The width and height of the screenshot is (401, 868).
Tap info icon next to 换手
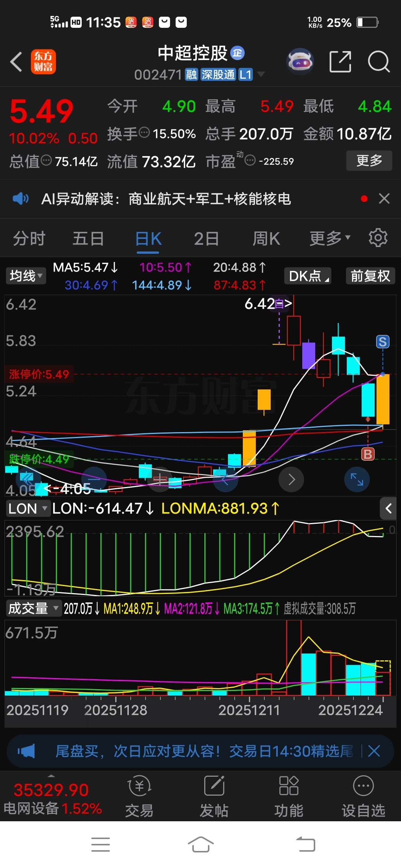click(x=144, y=132)
